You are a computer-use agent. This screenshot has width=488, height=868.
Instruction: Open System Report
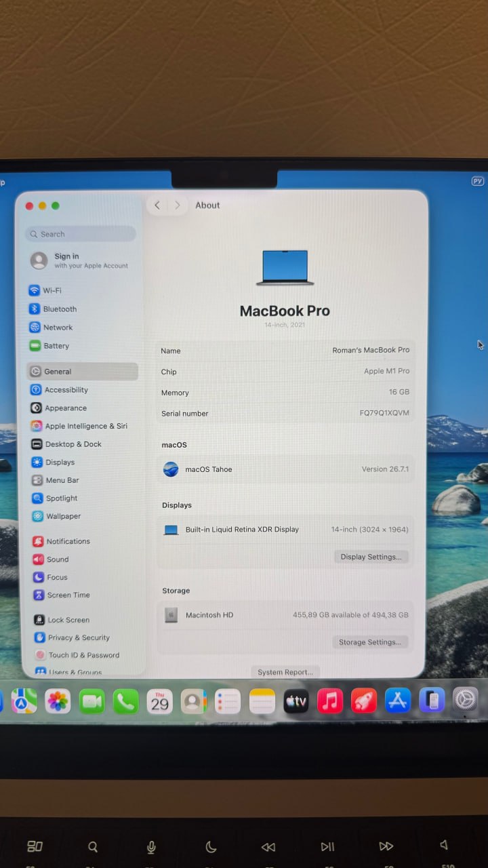tap(285, 672)
